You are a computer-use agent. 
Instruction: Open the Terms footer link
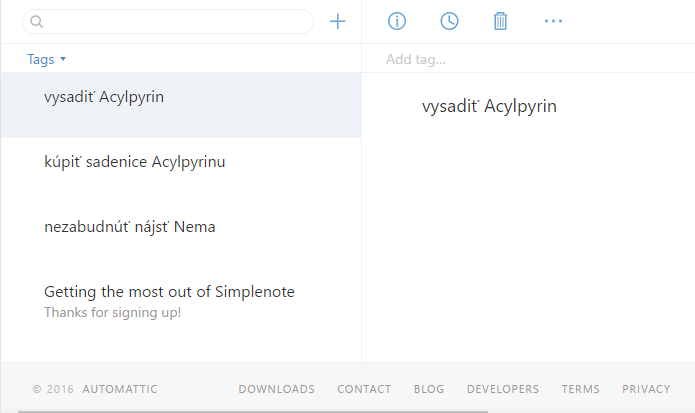580,389
